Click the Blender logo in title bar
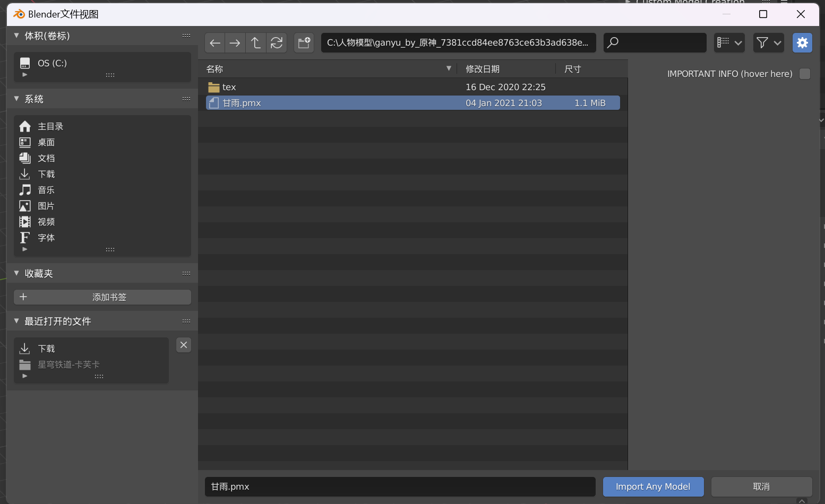 point(19,14)
